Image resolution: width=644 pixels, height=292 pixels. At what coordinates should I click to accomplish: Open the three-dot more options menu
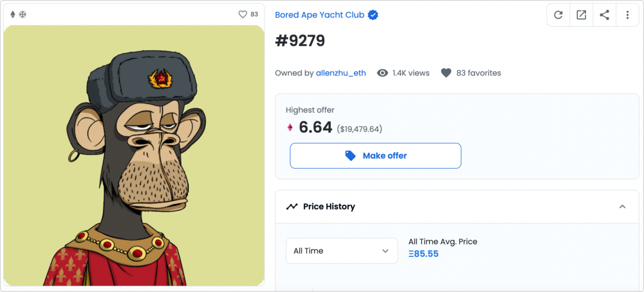pyautogui.click(x=628, y=15)
